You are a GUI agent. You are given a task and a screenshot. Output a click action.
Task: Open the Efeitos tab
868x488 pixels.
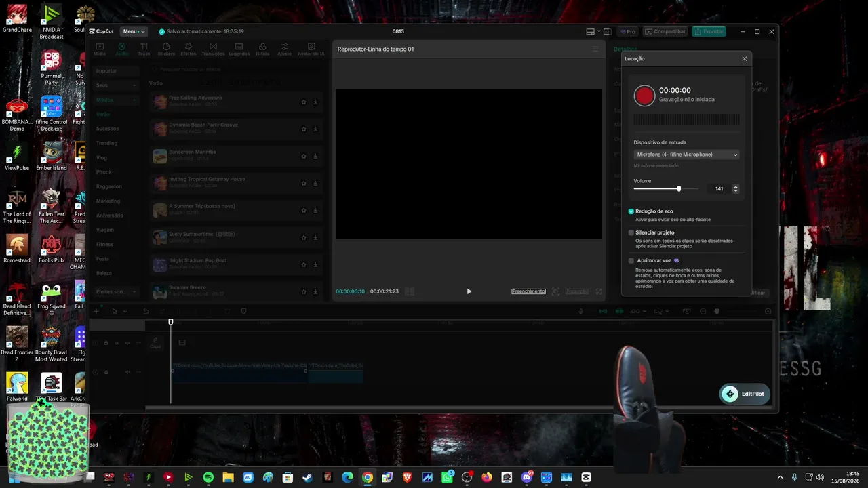(189, 49)
